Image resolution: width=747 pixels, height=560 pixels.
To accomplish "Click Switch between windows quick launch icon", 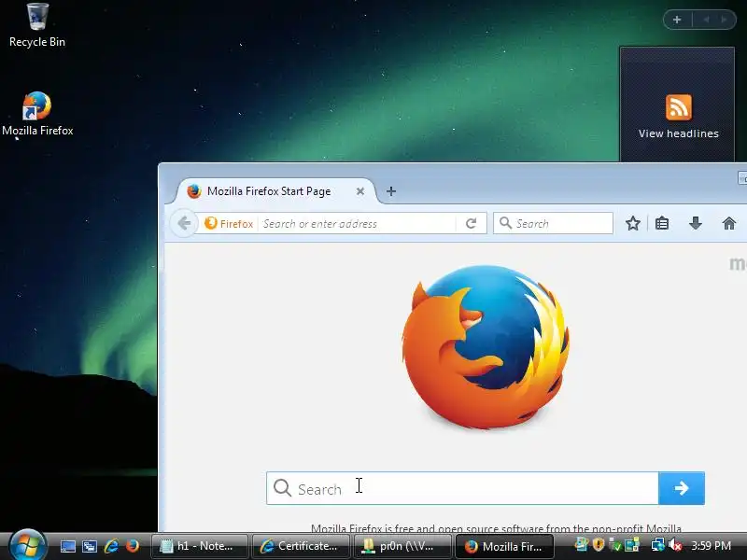I will (x=89, y=546).
